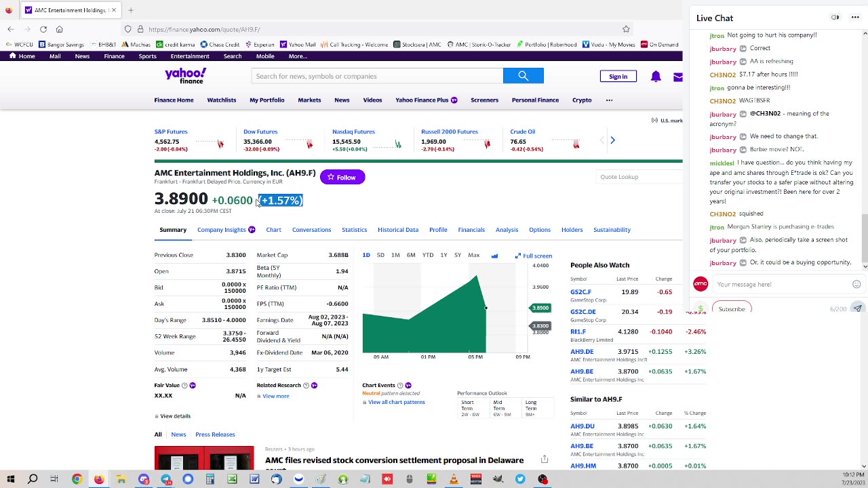Bookmark this page with the star icon
The image size is (868, 488).
point(626,29)
